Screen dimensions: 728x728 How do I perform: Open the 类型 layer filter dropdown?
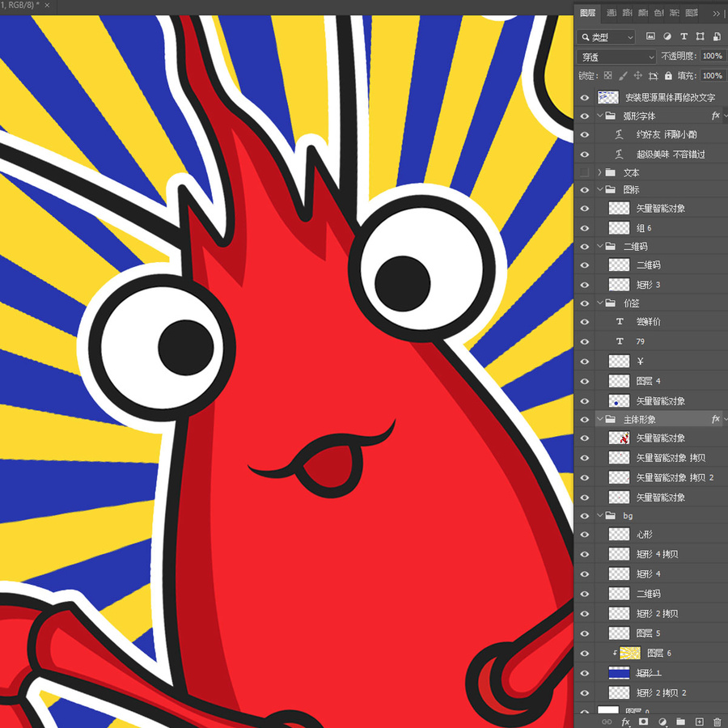point(607,37)
